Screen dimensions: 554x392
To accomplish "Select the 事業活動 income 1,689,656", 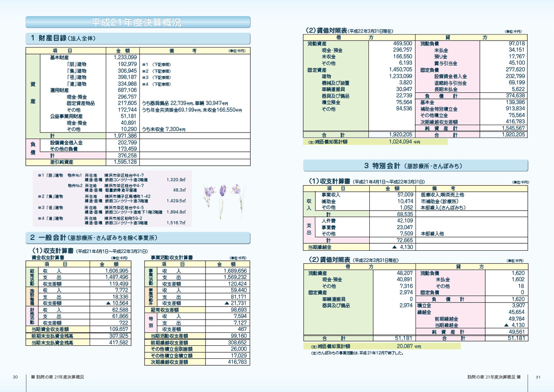I will tap(235, 271).
